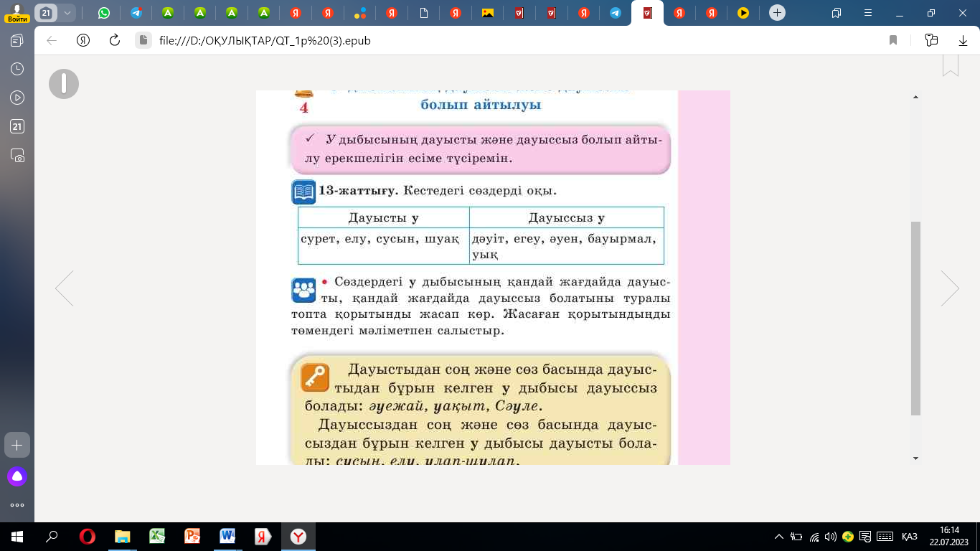Expand the tab groups dropdown arrow
Viewport: 980px width, 551px height.
pos(67,13)
